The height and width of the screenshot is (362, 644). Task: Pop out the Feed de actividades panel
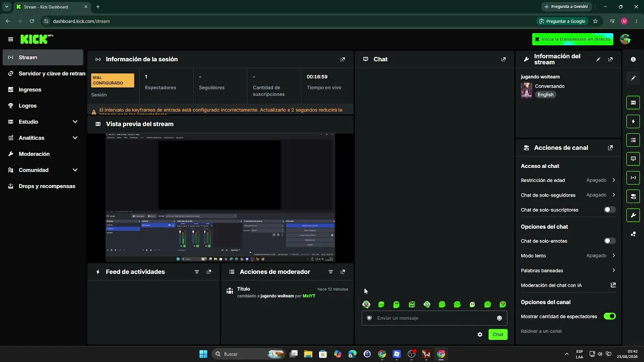coord(209,272)
